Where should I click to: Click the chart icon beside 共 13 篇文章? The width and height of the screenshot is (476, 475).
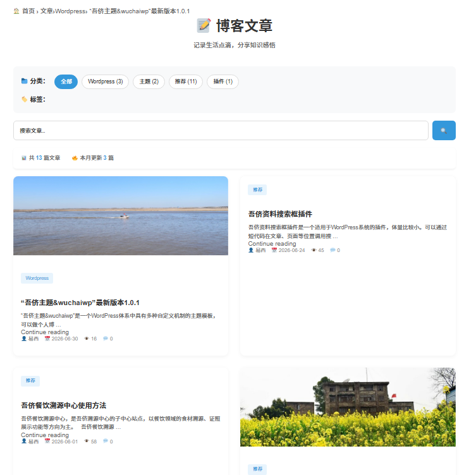tap(24, 158)
